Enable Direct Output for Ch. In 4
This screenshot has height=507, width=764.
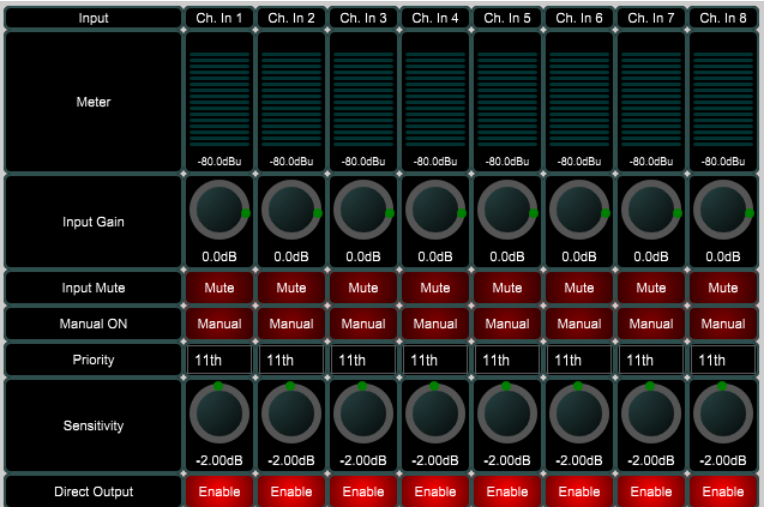[435, 491]
